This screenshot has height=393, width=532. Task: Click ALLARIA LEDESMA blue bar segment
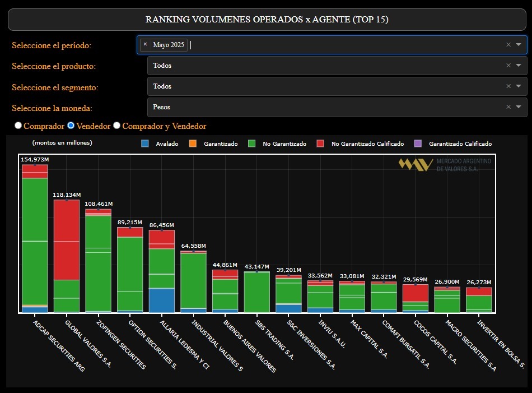162,300
